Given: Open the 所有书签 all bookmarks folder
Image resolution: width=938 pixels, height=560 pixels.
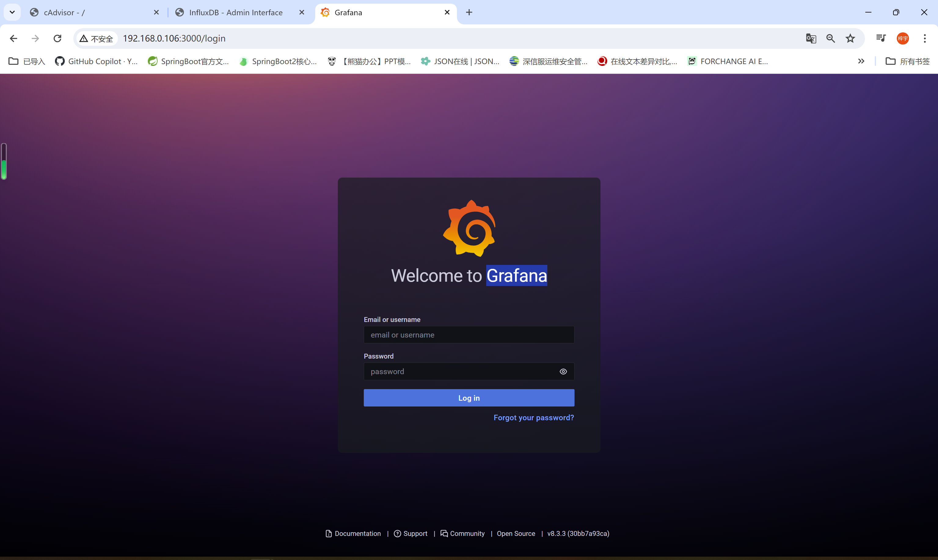Looking at the screenshot, I should (x=907, y=61).
